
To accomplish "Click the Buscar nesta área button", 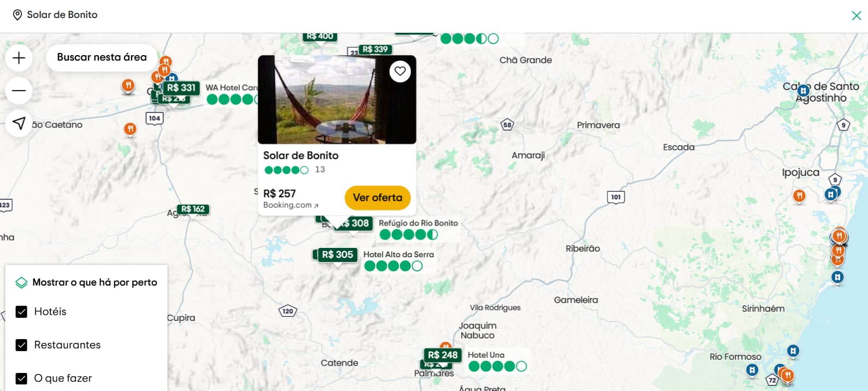I will tap(102, 57).
